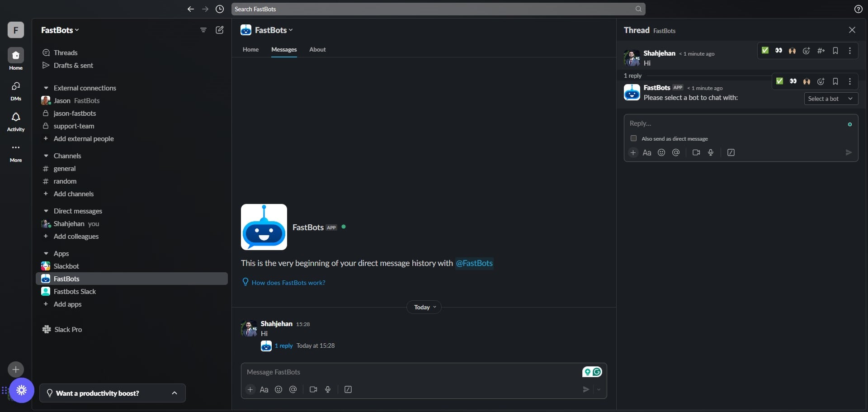Screen dimensions: 868x412
Task: Open the Today date jump dropdown
Action: click(x=424, y=307)
